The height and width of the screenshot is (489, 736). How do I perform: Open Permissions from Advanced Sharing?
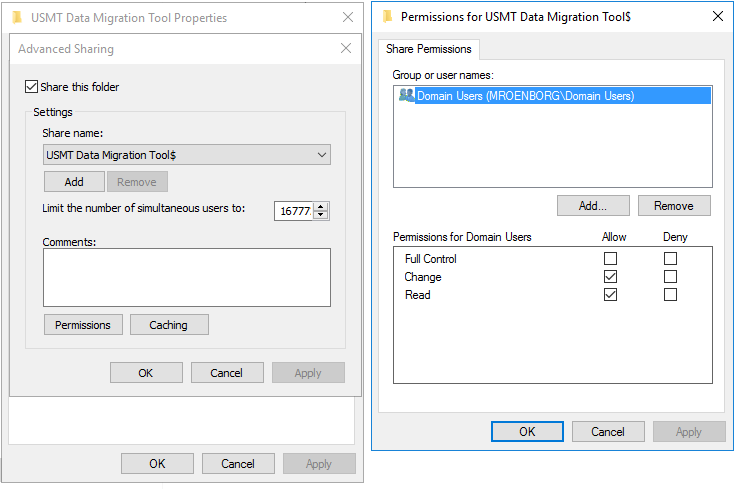pos(83,325)
